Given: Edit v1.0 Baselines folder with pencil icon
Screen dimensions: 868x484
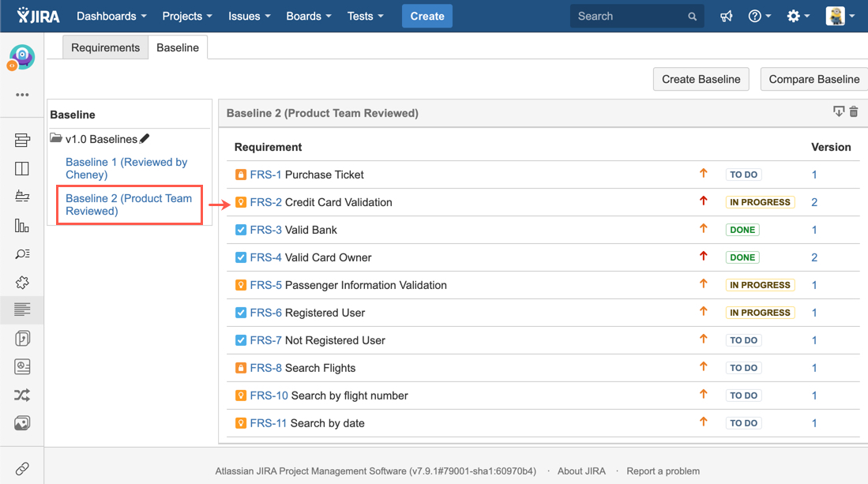Looking at the screenshot, I should pos(145,139).
